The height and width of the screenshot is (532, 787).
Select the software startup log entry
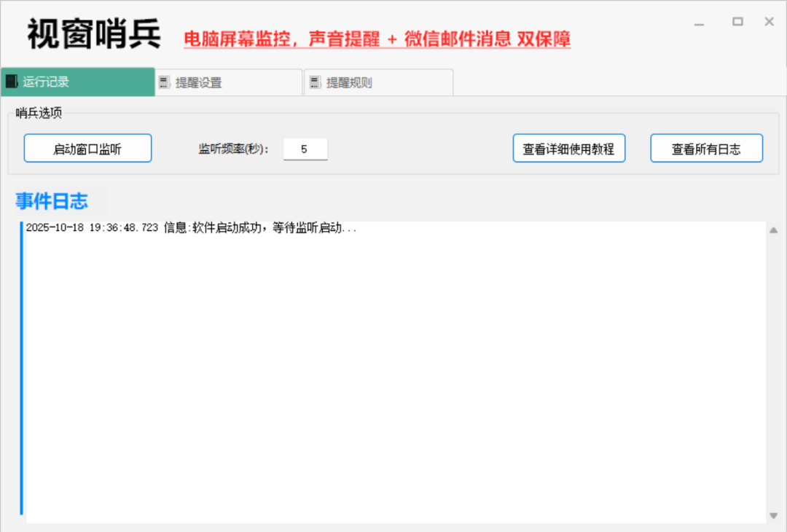click(x=182, y=227)
